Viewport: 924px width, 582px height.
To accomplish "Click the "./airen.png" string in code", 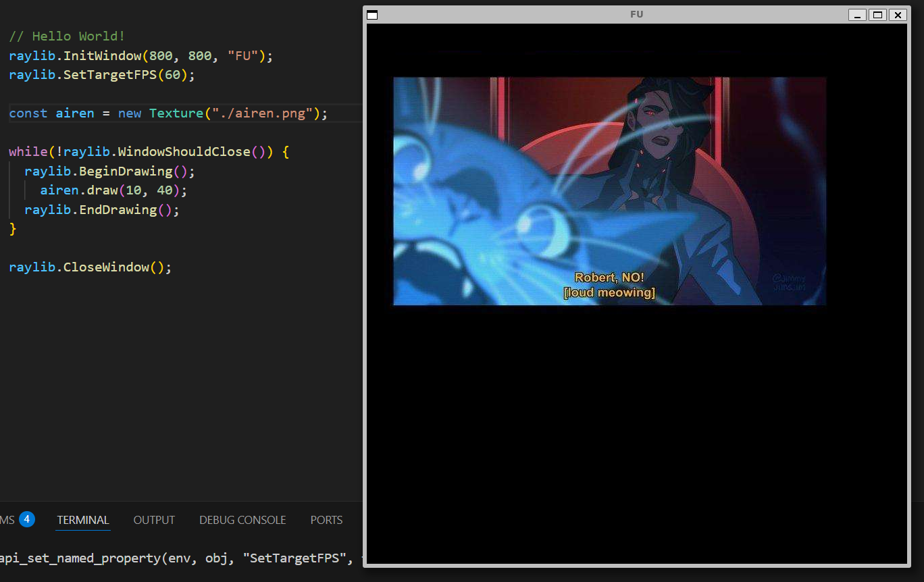I will coord(261,113).
